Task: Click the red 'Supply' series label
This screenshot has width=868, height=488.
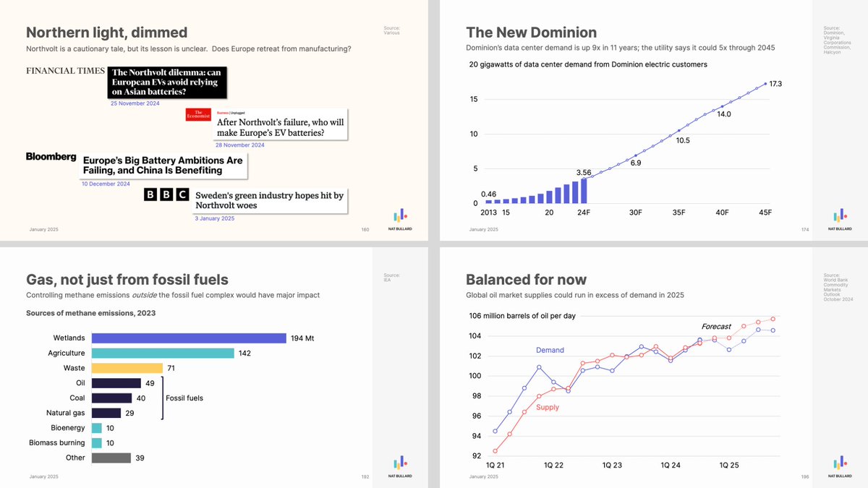Action: (x=548, y=407)
